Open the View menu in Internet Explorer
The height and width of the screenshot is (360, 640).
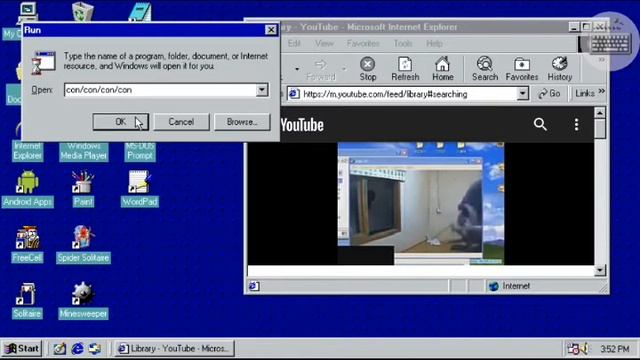click(x=324, y=43)
